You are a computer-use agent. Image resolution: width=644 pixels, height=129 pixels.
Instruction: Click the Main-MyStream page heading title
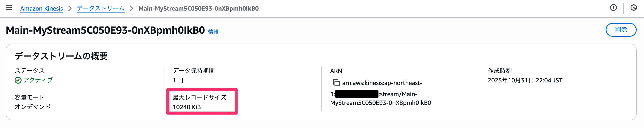[105, 30]
